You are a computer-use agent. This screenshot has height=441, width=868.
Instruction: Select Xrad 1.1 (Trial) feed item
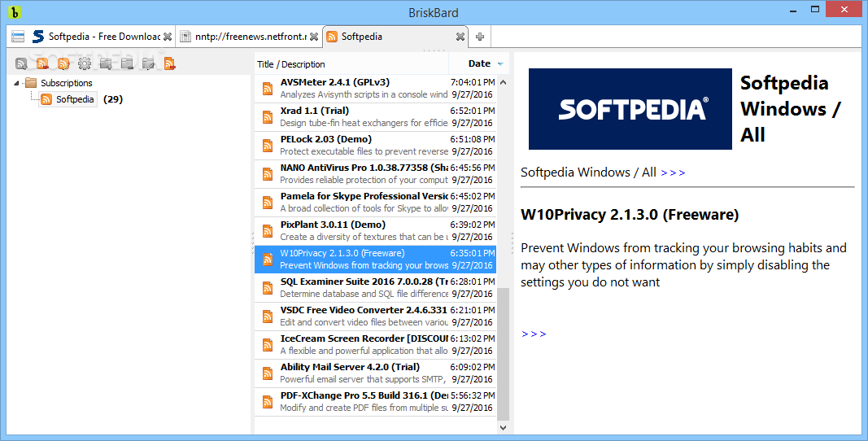(x=375, y=117)
